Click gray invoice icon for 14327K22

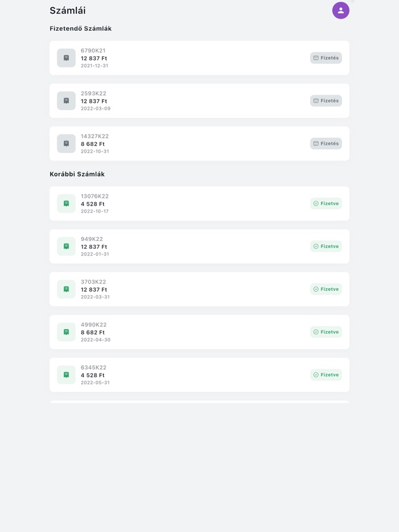[66, 144]
